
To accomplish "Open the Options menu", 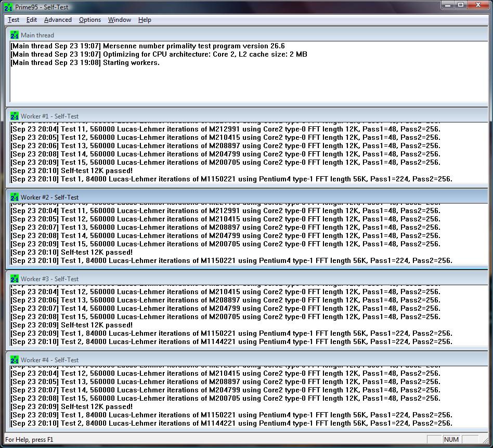I will point(90,20).
